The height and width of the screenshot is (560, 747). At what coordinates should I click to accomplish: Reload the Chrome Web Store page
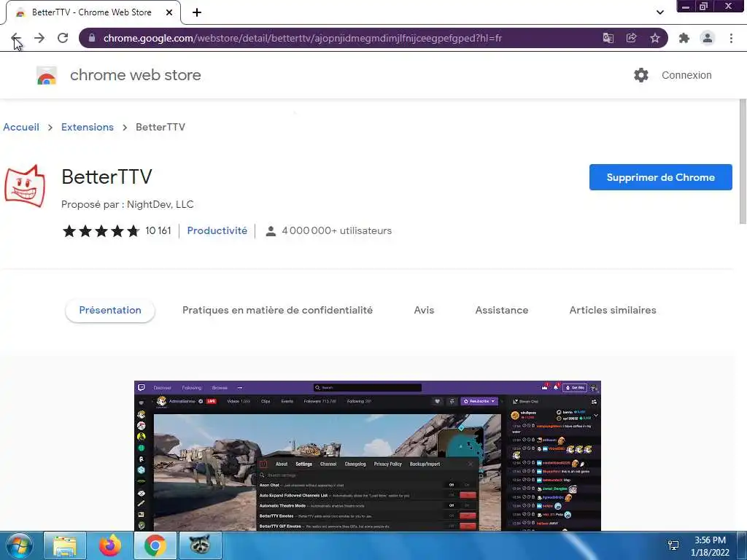click(63, 38)
